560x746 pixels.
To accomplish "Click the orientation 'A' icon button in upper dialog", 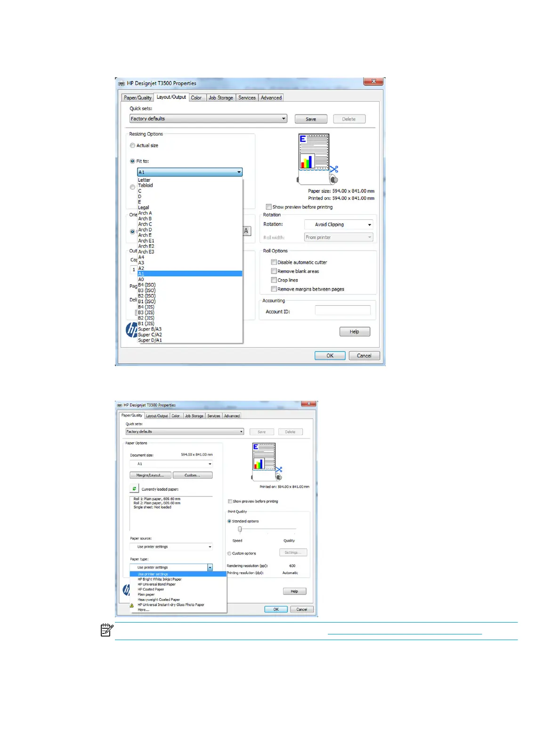I will (x=246, y=231).
